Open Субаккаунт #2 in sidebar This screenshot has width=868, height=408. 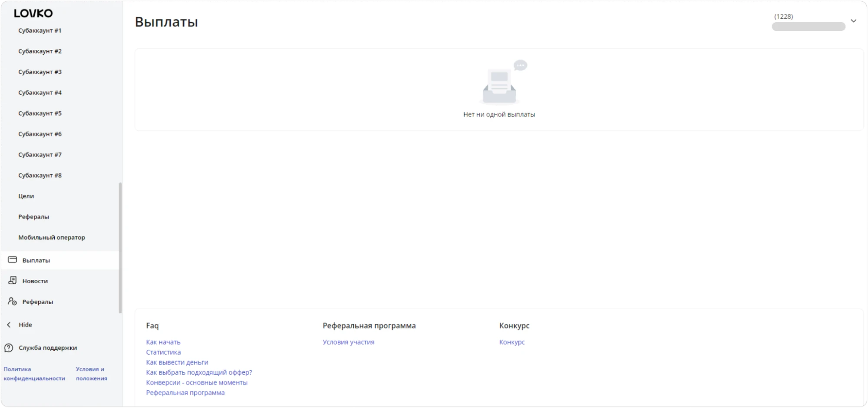(x=40, y=51)
